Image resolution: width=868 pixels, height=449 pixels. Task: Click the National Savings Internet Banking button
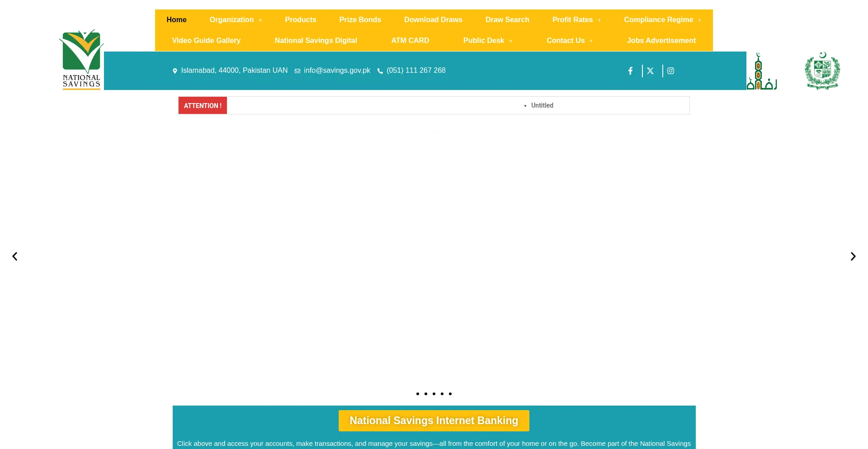click(434, 421)
